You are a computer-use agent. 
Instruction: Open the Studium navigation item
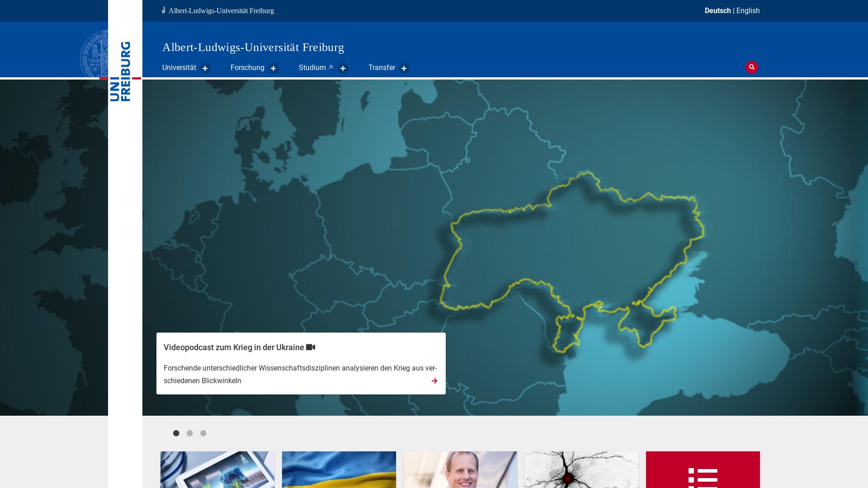click(x=311, y=67)
